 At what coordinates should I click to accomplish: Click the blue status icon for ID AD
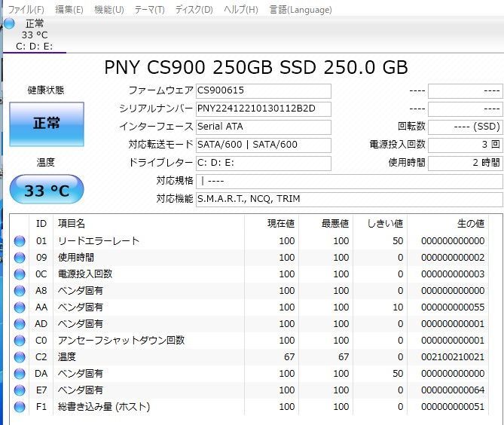coord(20,324)
